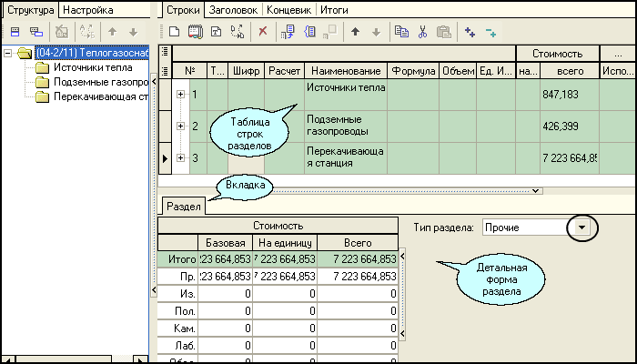637x364 pixels.
Task: Click the Пр. row label in the cost table
Action: coord(178,277)
